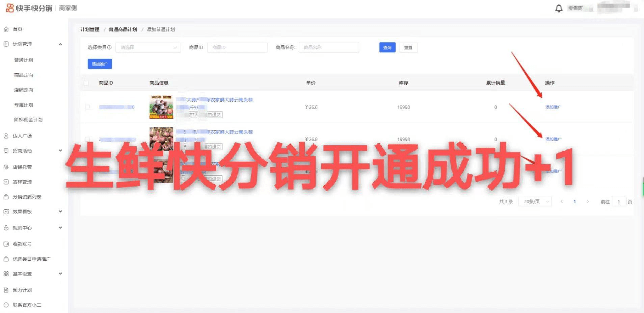Click the blue 添加推广 button above table
Screen dimensions: 644x313
[100, 64]
